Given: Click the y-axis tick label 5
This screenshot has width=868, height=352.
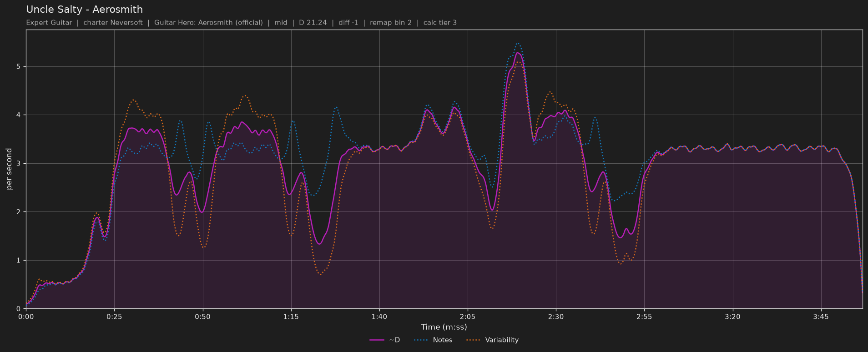Looking at the screenshot, I should 19,67.
